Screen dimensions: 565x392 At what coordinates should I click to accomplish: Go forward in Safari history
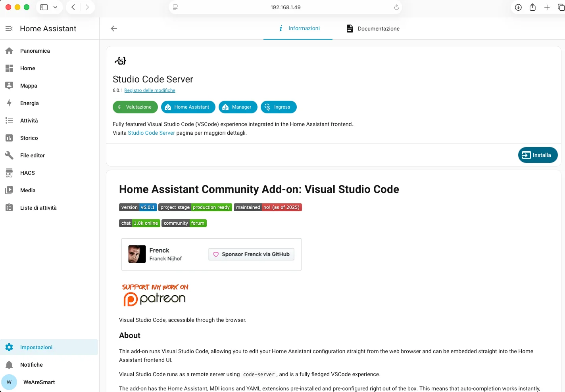coord(87,7)
